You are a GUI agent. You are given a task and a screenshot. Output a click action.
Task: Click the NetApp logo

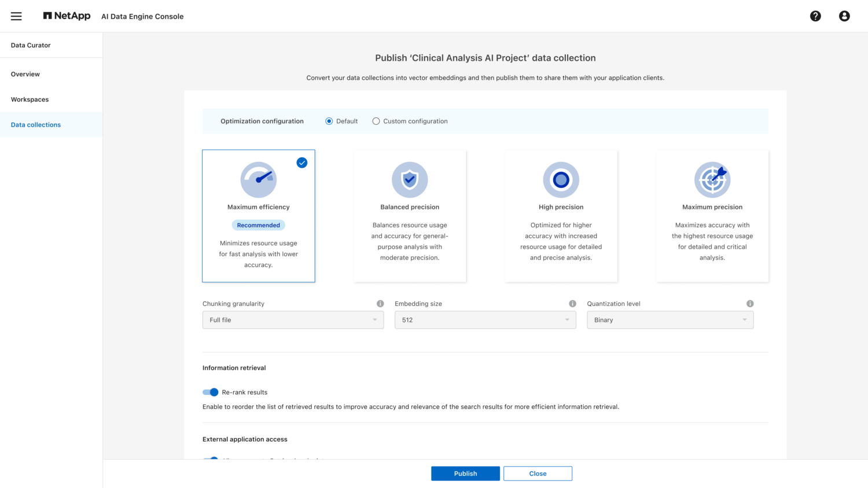(67, 16)
